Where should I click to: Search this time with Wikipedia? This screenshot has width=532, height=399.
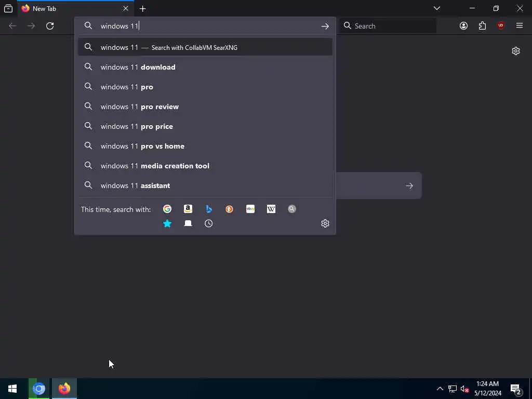click(x=271, y=209)
